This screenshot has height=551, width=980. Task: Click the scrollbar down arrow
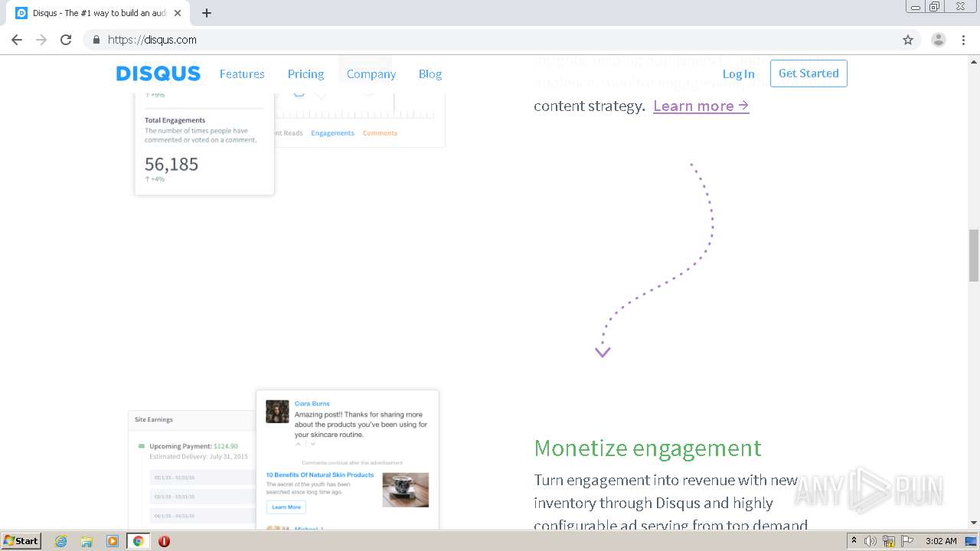(x=974, y=523)
